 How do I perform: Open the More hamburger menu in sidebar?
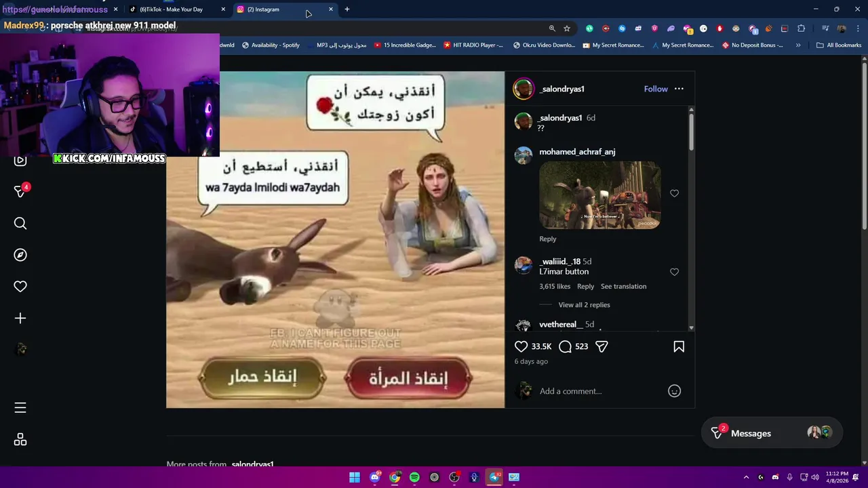[20, 407]
